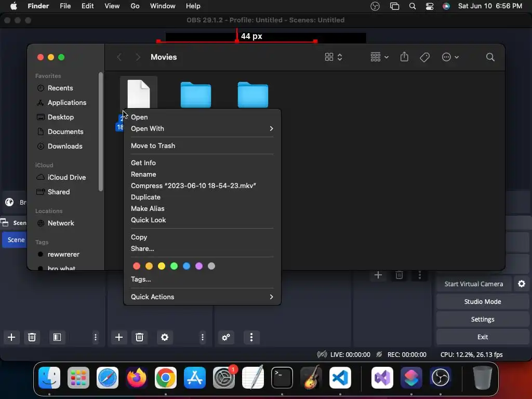Open GarageBand from the Dock
The height and width of the screenshot is (399, 532).
click(x=311, y=378)
